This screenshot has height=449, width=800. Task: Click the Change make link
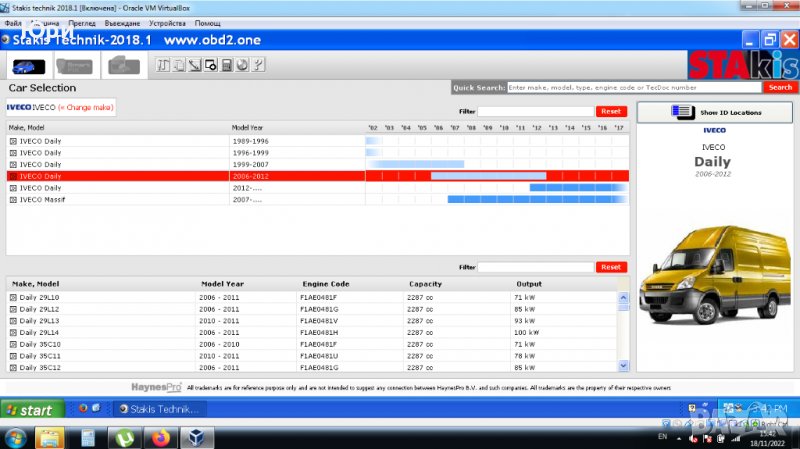tap(85, 106)
